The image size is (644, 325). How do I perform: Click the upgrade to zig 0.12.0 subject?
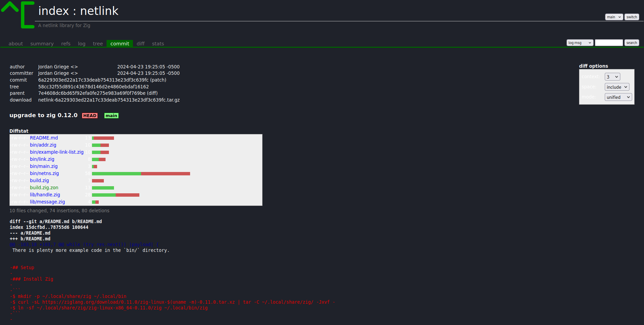pyautogui.click(x=43, y=115)
